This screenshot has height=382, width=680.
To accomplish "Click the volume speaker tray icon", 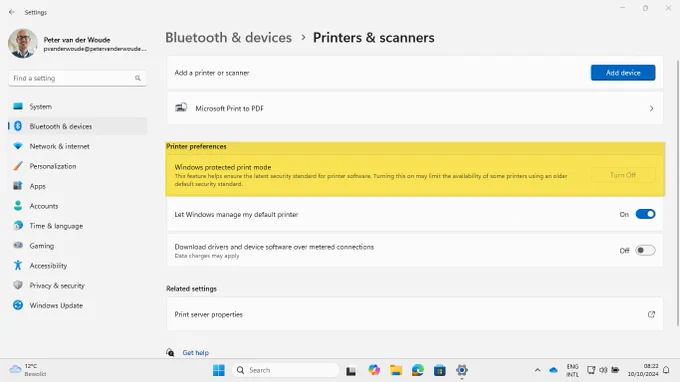I will [603, 370].
